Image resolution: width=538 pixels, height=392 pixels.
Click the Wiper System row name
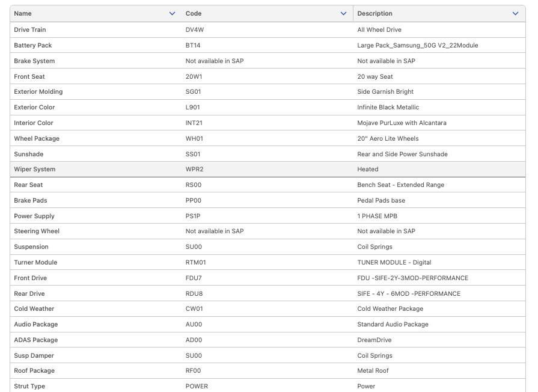(x=35, y=169)
